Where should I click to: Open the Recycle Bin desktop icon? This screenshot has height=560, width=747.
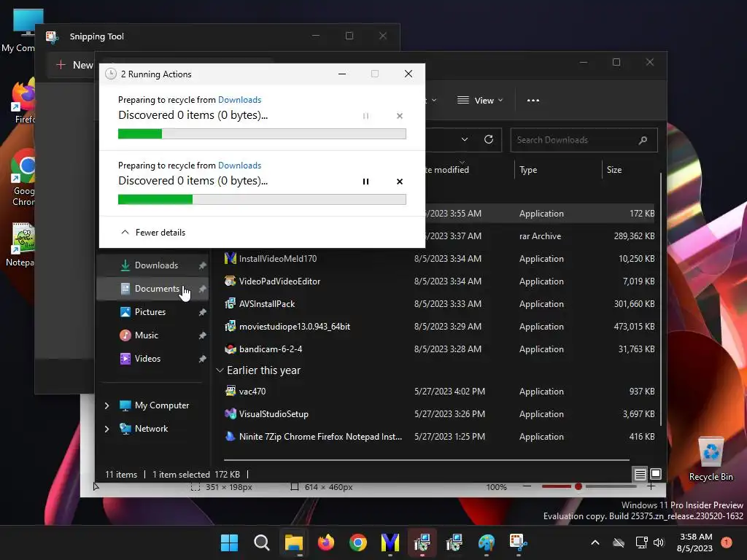pos(711,459)
